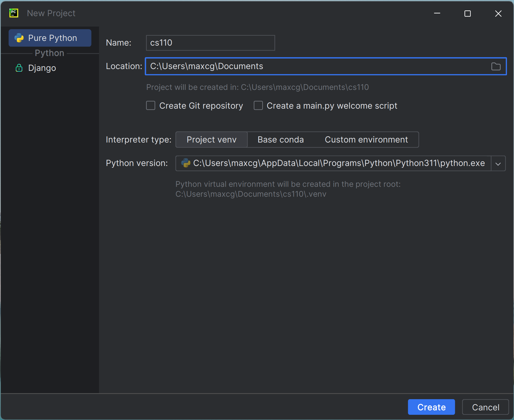Click the Python logo in the interpreter path
514x420 pixels.
coord(185,163)
